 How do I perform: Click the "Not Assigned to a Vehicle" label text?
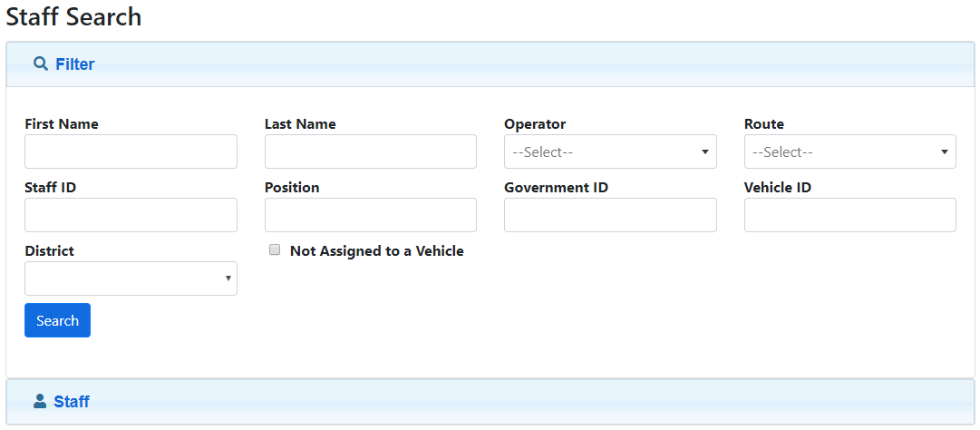tap(376, 251)
